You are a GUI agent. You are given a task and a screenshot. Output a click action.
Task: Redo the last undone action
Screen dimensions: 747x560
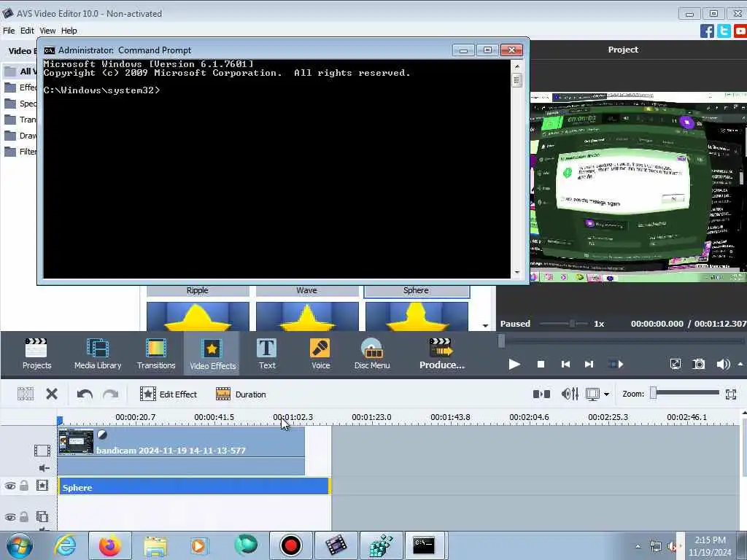111,394
